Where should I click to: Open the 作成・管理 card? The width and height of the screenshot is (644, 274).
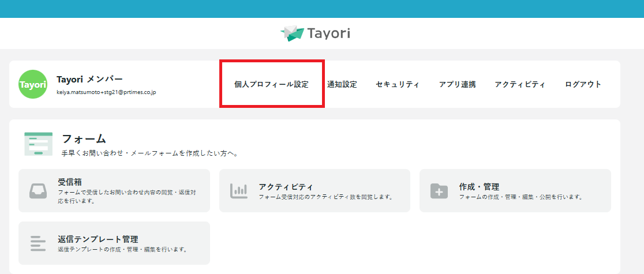point(515,190)
